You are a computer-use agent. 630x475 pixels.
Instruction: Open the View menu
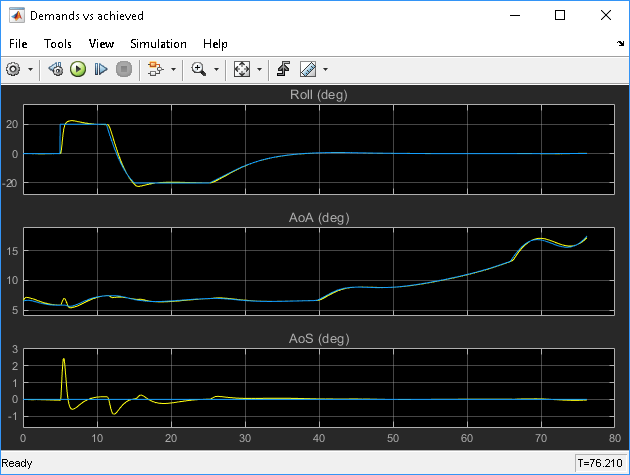click(x=101, y=43)
